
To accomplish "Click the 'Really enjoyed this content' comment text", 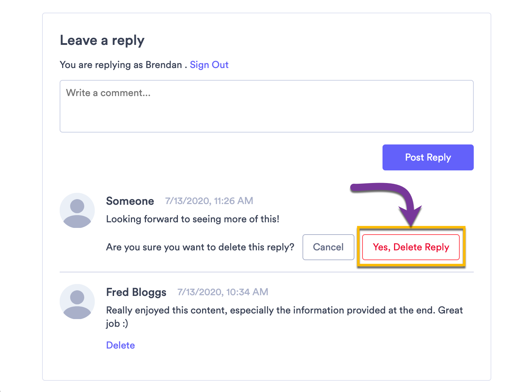I will tap(284, 310).
